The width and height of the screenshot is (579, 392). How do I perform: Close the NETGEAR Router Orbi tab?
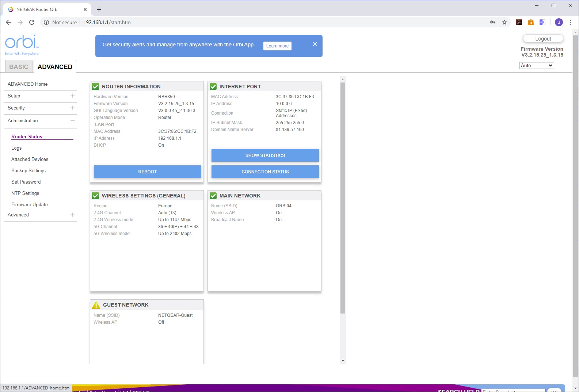[85, 9]
